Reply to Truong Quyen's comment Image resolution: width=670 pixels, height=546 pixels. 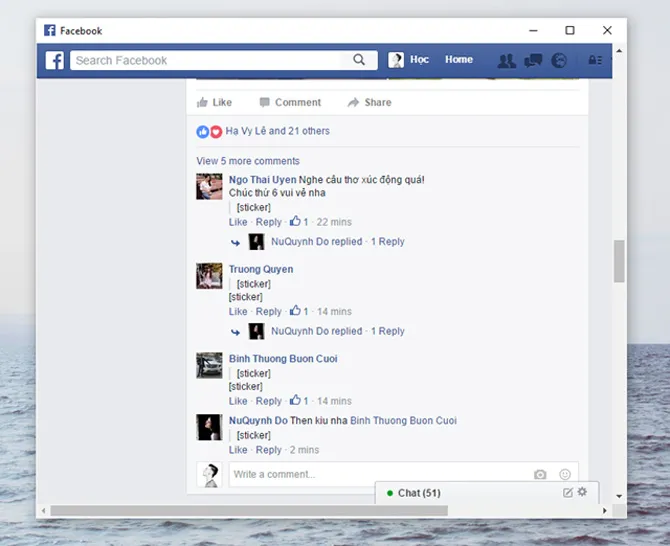point(268,311)
